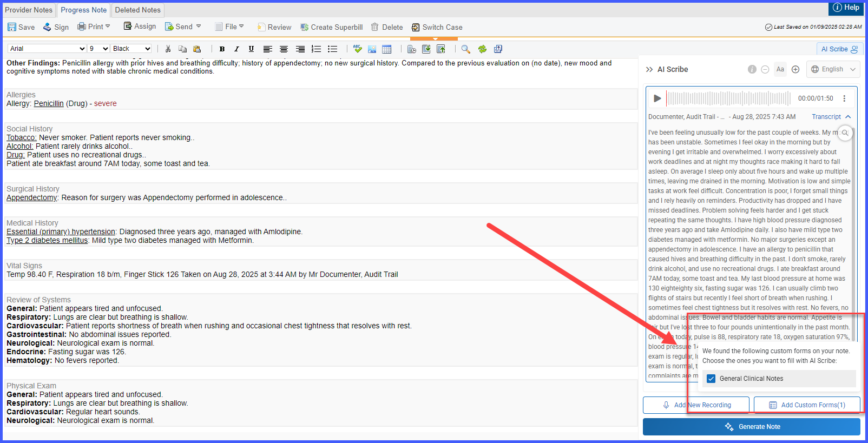Click the green refresh arrows icon

click(x=482, y=49)
